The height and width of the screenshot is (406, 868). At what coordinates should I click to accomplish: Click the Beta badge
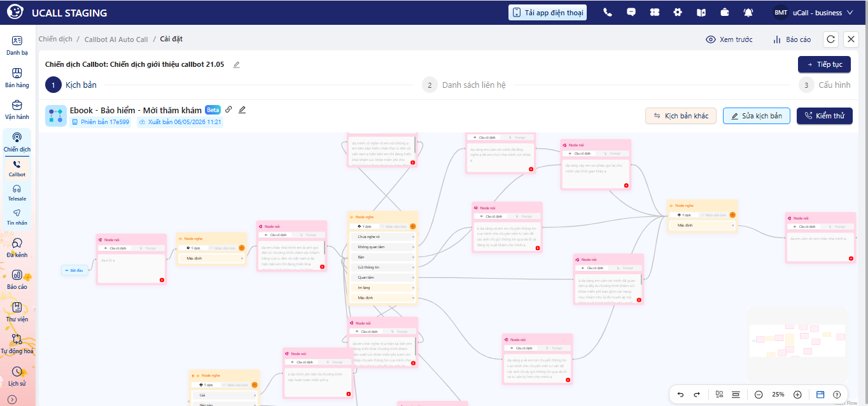click(213, 110)
